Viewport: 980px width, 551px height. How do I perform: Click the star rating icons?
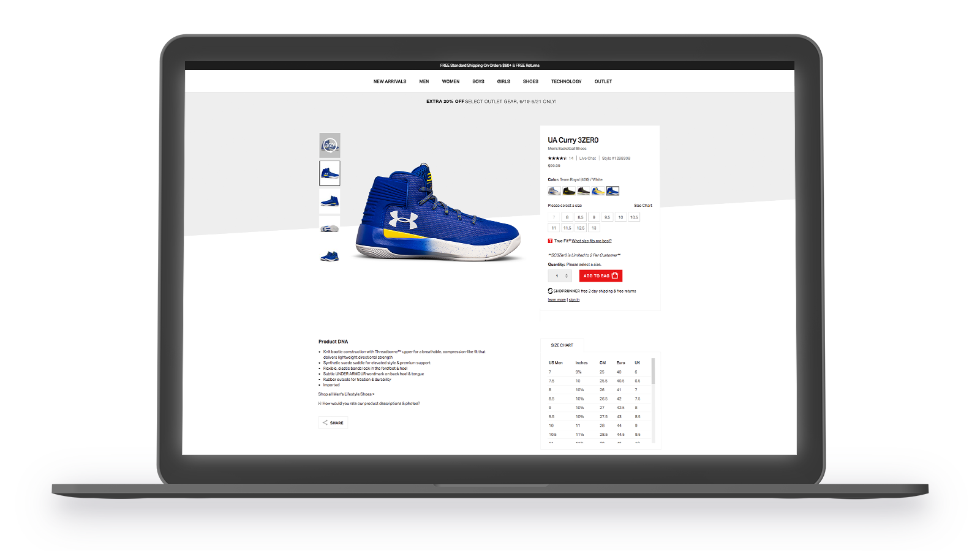pyautogui.click(x=557, y=159)
